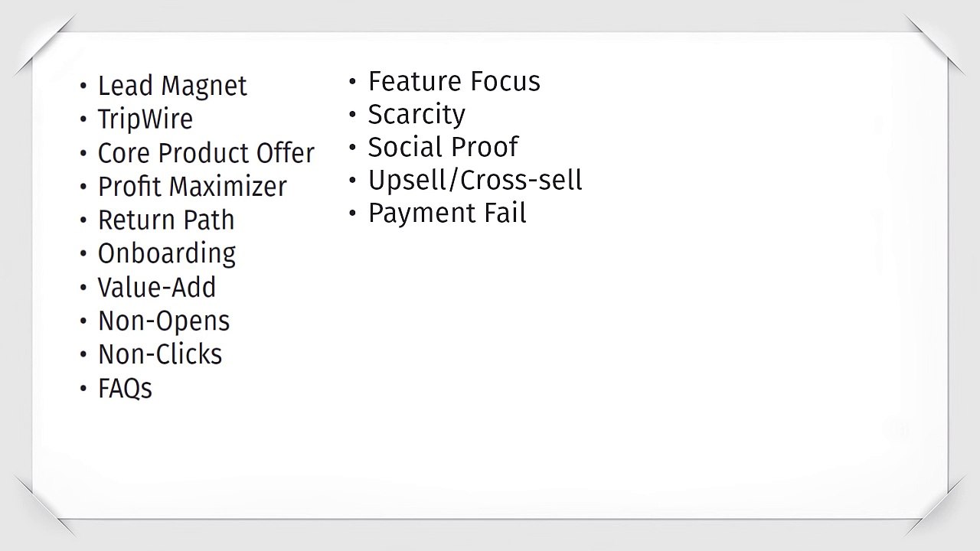Click the bottom-right photo corner decoration
Image resolution: width=980 pixels, height=551 pixels.
click(934, 505)
